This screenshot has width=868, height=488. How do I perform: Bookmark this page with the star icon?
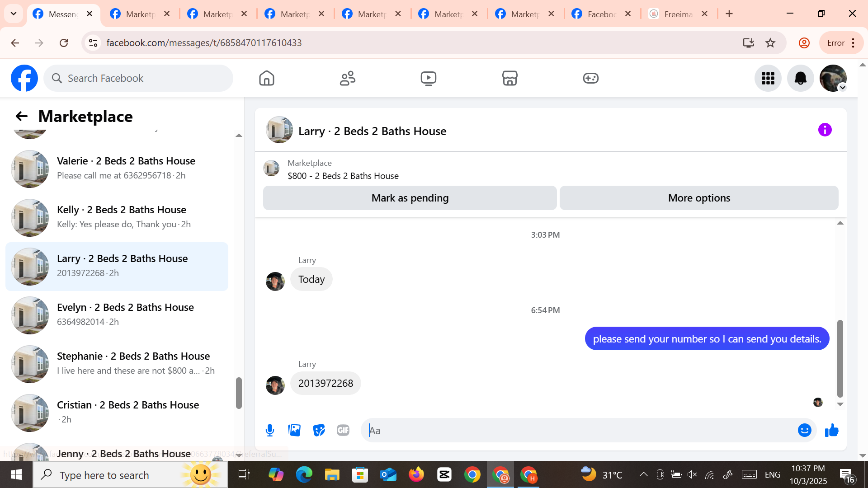coord(770,43)
